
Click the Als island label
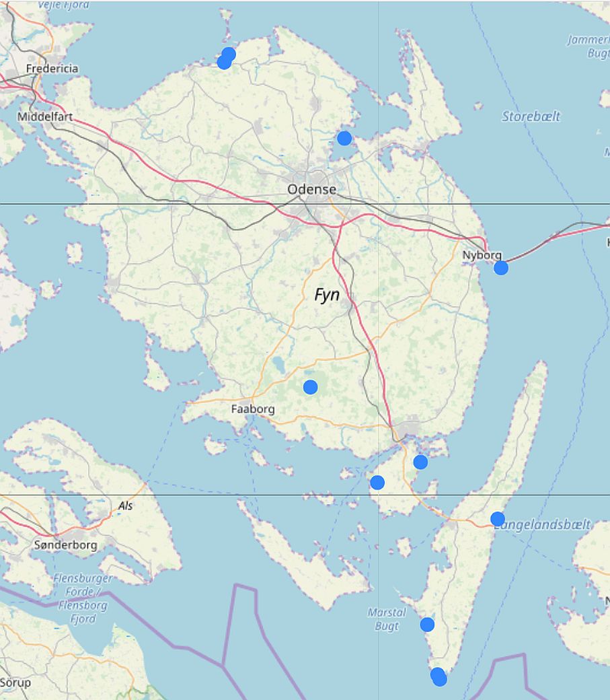point(125,505)
